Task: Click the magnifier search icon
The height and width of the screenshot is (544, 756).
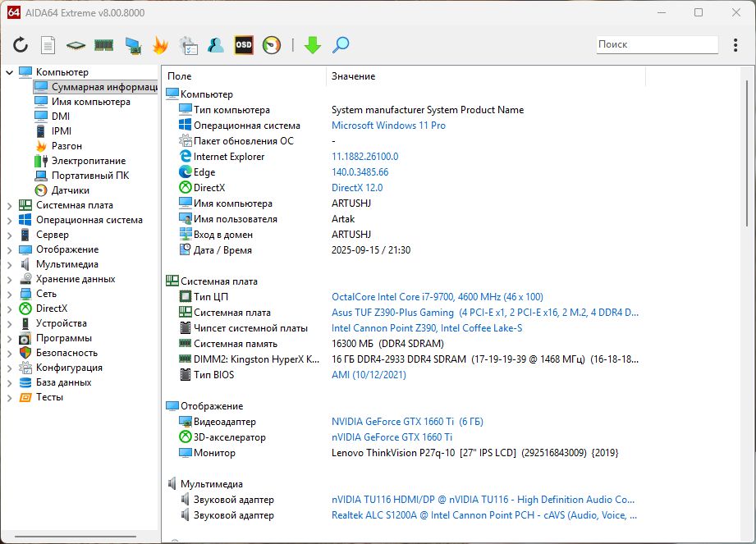Action: tap(341, 45)
